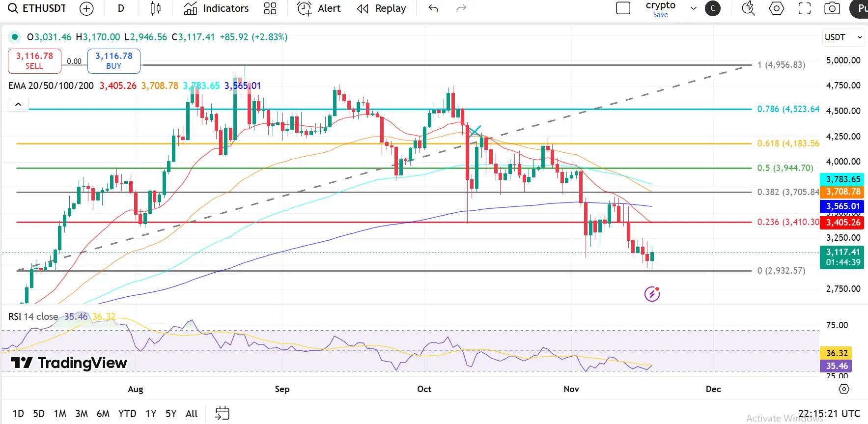868x424 pixels.
Task: Expand the layout management dropdown arrow
Action: 694,8
